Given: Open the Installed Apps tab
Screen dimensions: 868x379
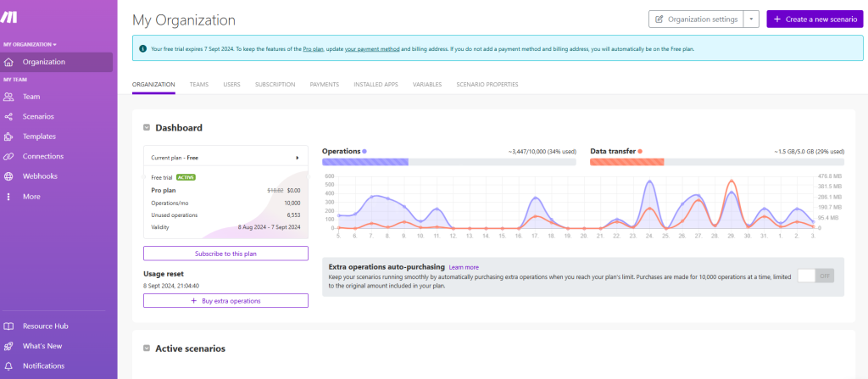Looking at the screenshot, I should (x=376, y=85).
